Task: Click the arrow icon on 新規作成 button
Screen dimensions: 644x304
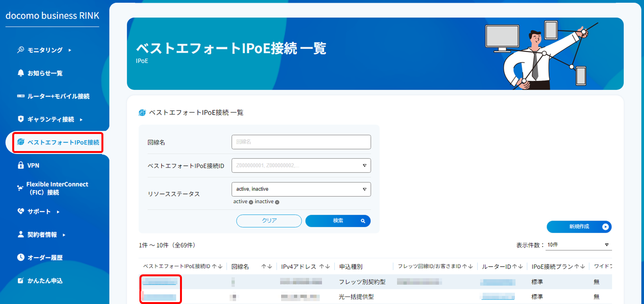Action: (x=605, y=227)
